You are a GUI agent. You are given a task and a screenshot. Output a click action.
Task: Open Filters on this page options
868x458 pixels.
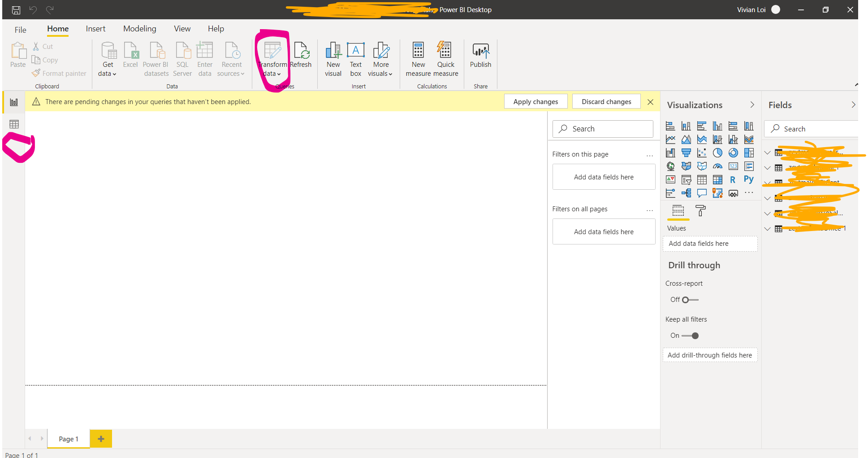pos(649,155)
